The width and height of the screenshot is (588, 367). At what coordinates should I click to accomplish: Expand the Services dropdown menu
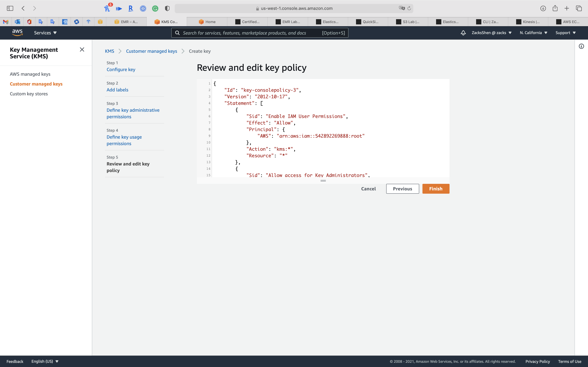[x=45, y=33]
